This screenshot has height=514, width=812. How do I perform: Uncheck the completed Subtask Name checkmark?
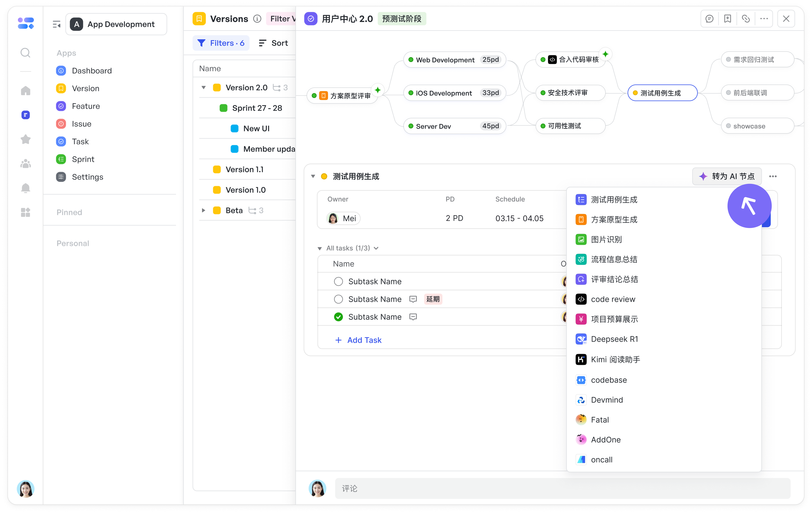338,317
